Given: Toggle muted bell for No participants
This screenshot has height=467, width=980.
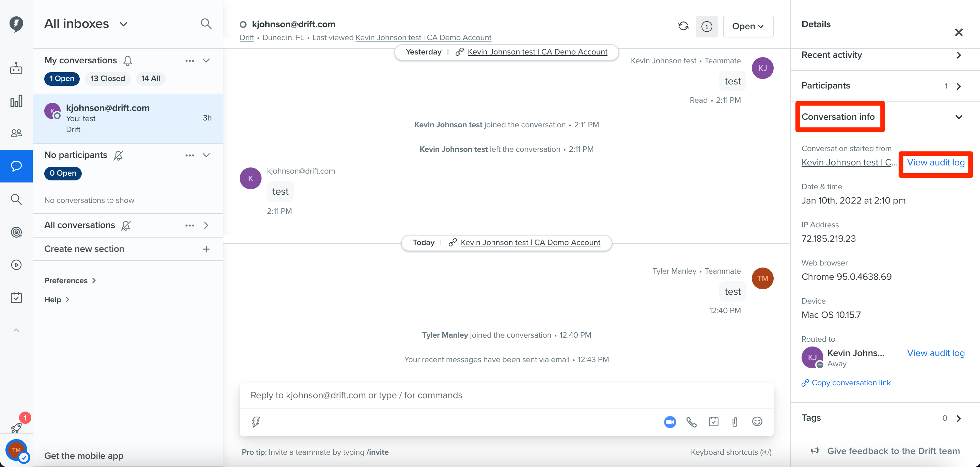Looking at the screenshot, I should (118, 155).
